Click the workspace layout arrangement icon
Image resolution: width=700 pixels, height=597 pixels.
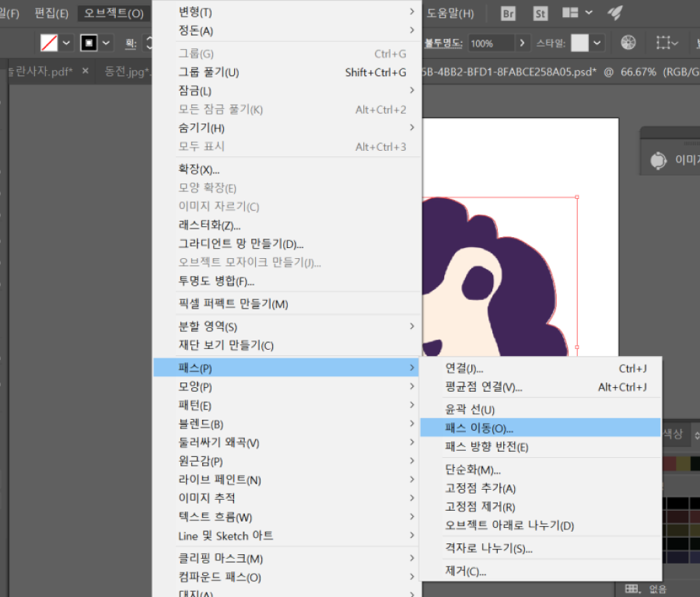coord(571,13)
